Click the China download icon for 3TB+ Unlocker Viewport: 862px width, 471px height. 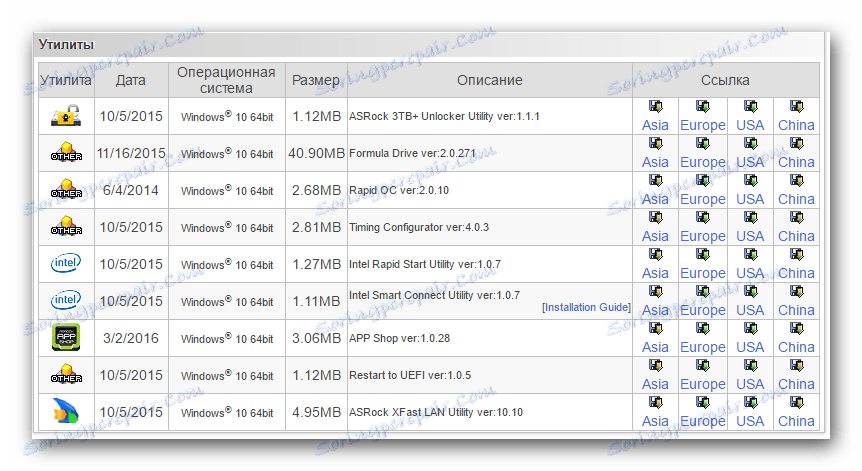click(x=797, y=107)
